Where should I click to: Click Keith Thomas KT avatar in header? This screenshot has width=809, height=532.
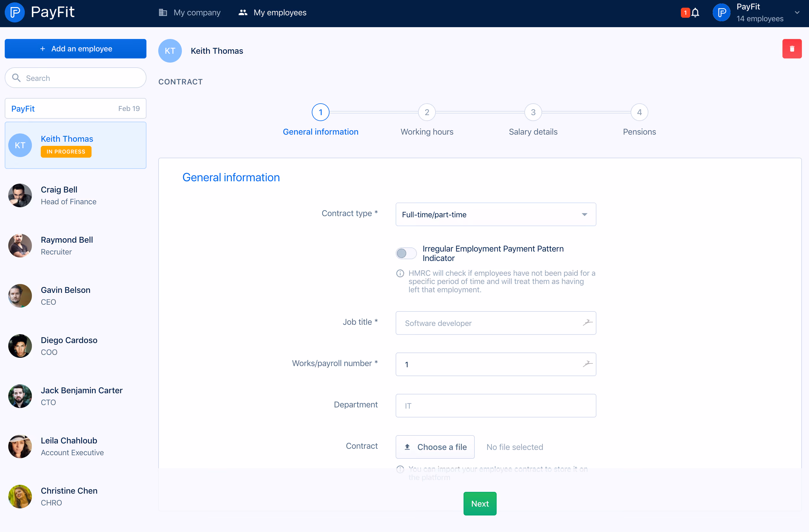click(x=170, y=51)
